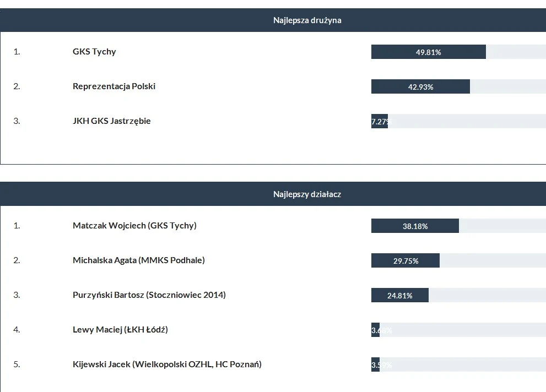546x392 pixels.
Task: Click the 29.75% result bar
Action: pyautogui.click(x=406, y=261)
